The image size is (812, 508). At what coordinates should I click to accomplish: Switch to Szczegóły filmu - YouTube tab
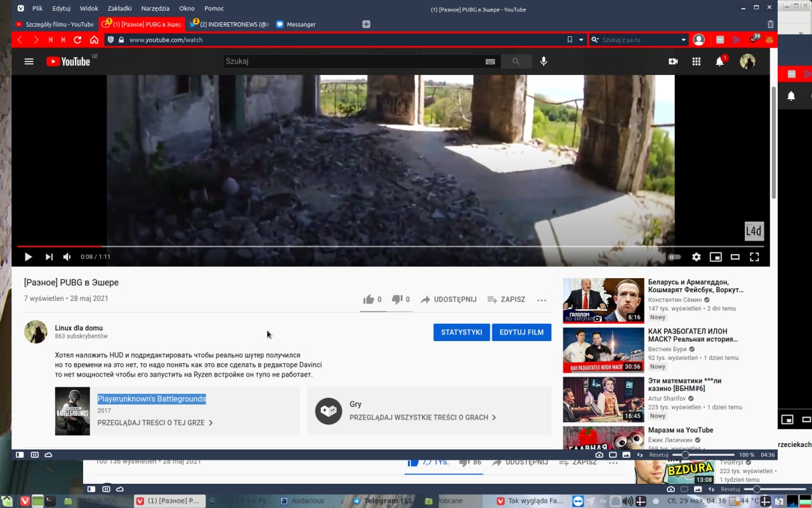click(x=55, y=24)
